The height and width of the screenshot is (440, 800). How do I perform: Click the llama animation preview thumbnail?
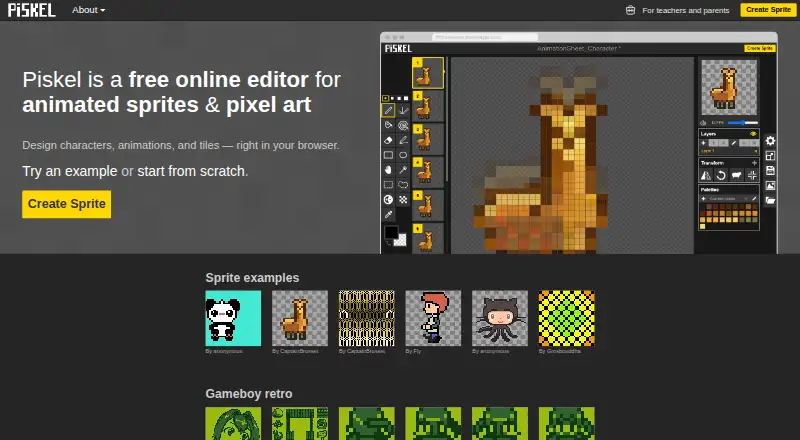tap(729, 87)
